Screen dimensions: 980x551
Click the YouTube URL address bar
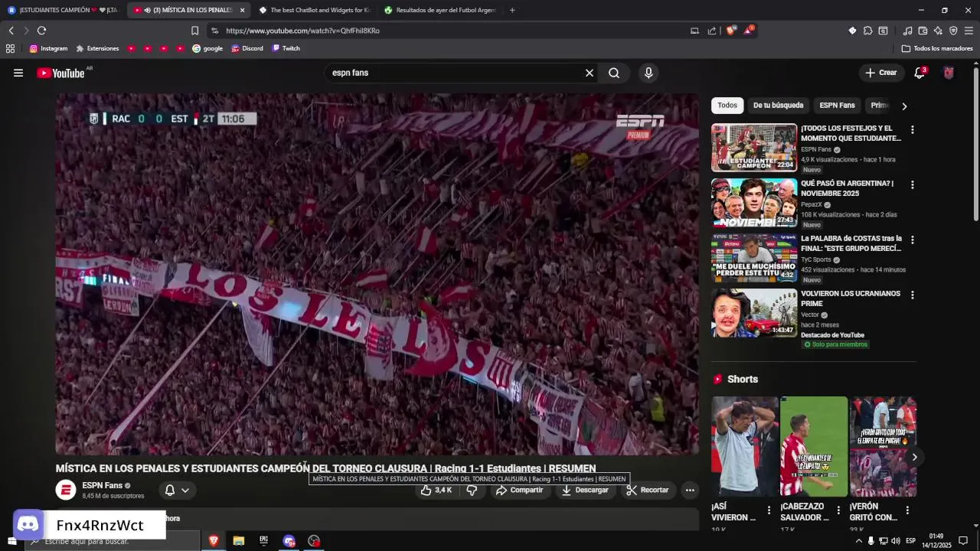[452, 31]
